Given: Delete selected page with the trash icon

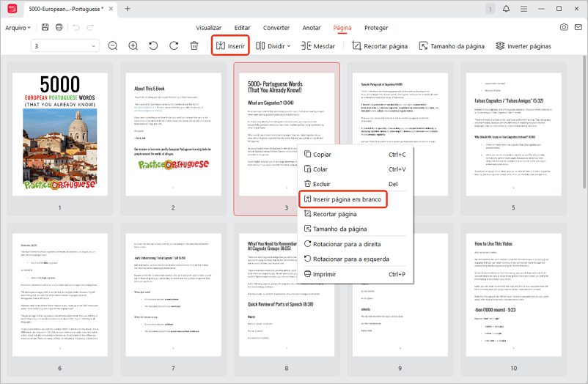Looking at the screenshot, I should point(194,45).
